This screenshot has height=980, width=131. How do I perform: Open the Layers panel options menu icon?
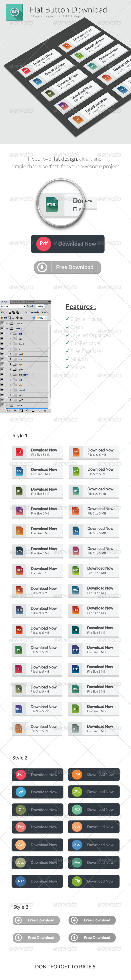49,302
